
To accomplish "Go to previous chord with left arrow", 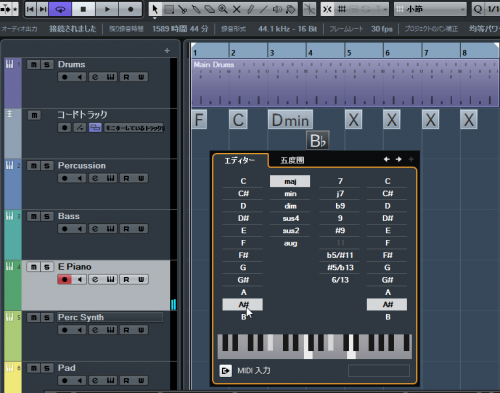I will click(387, 159).
